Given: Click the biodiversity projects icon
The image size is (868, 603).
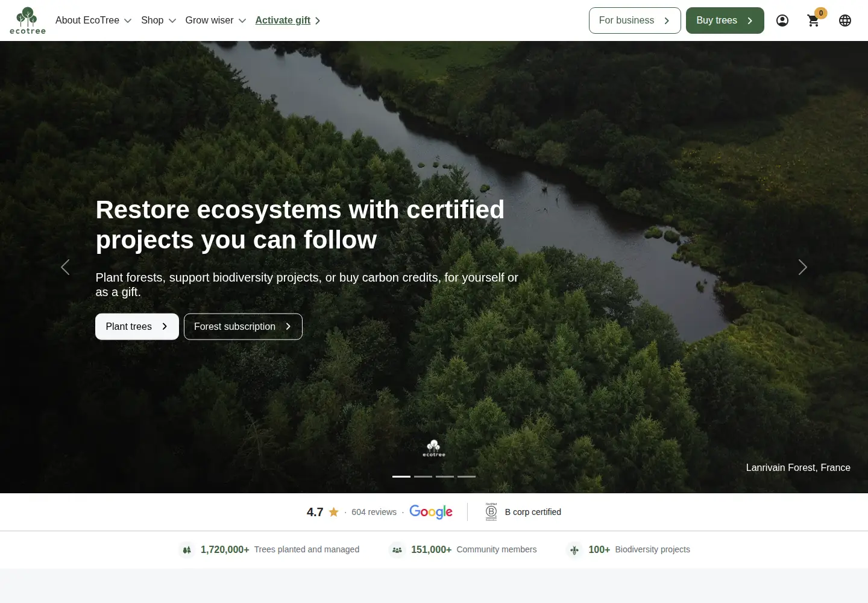Looking at the screenshot, I should (x=574, y=550).
